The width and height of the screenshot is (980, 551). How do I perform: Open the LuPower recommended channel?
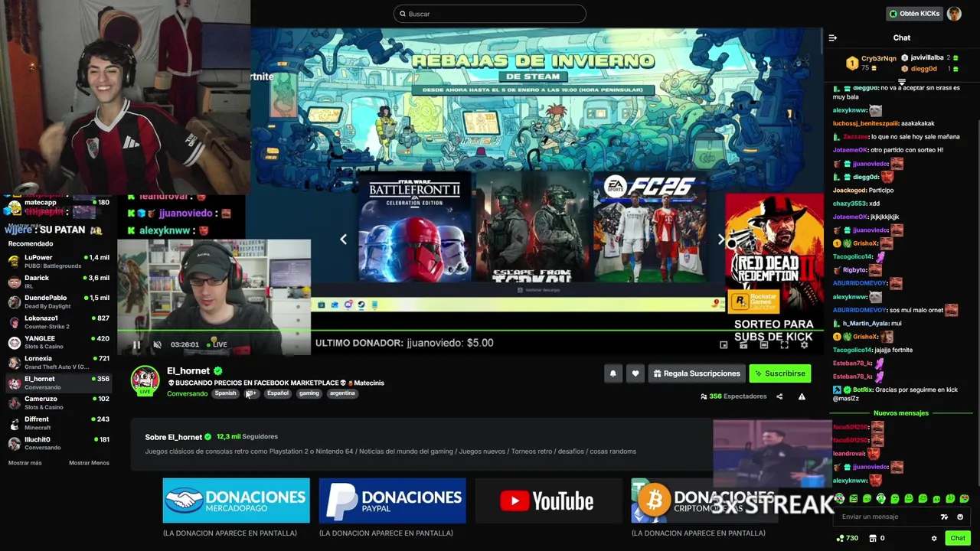(x=59, y=261)
